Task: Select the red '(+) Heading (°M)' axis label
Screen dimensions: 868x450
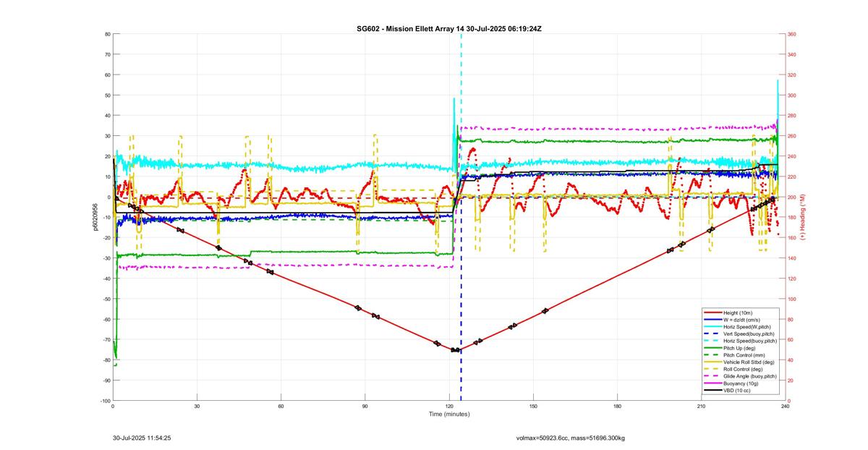Action: (803, 217)
